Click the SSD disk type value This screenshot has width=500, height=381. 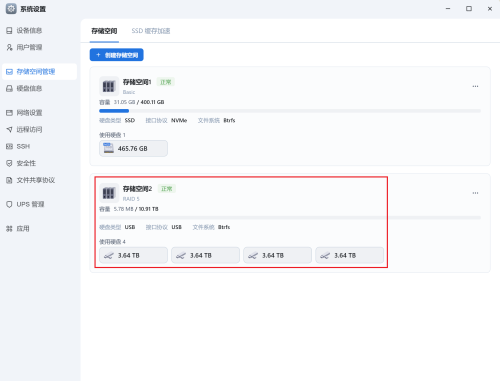pos(130,120)
